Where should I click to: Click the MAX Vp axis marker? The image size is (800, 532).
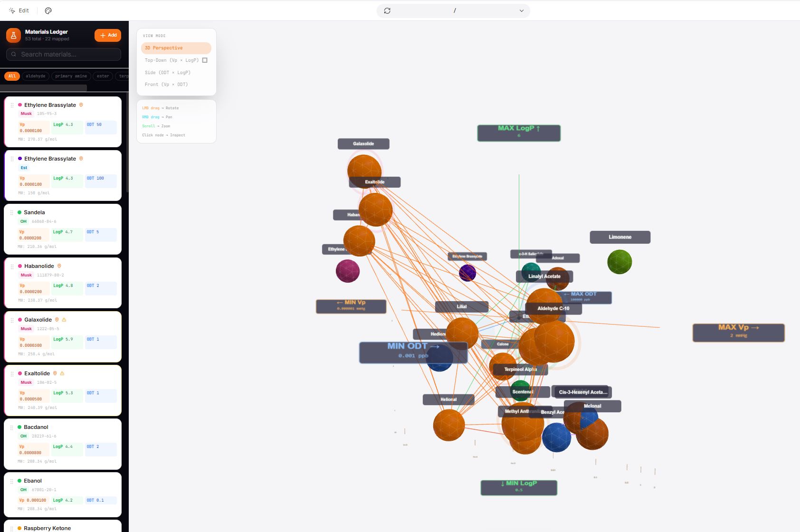[738, 332]
